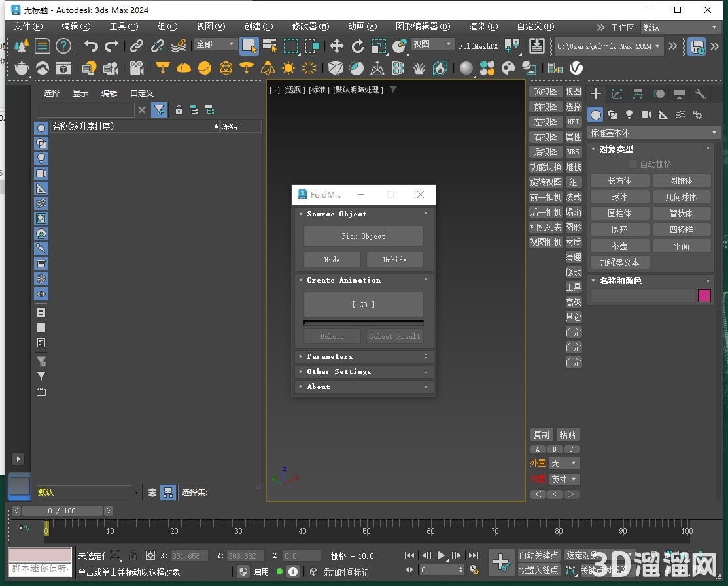Click the Unhide button in FoldMeshFX
This screenshot has width=728, height=586.
[x=394, y=260]
